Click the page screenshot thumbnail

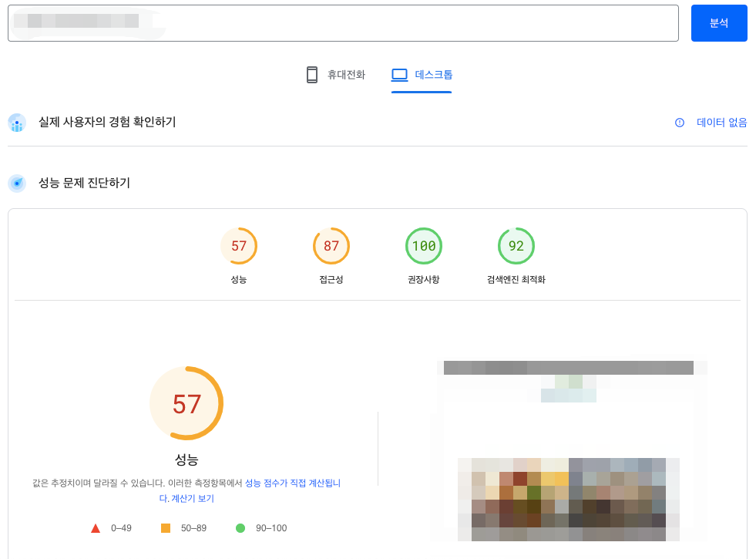point(572,447)
